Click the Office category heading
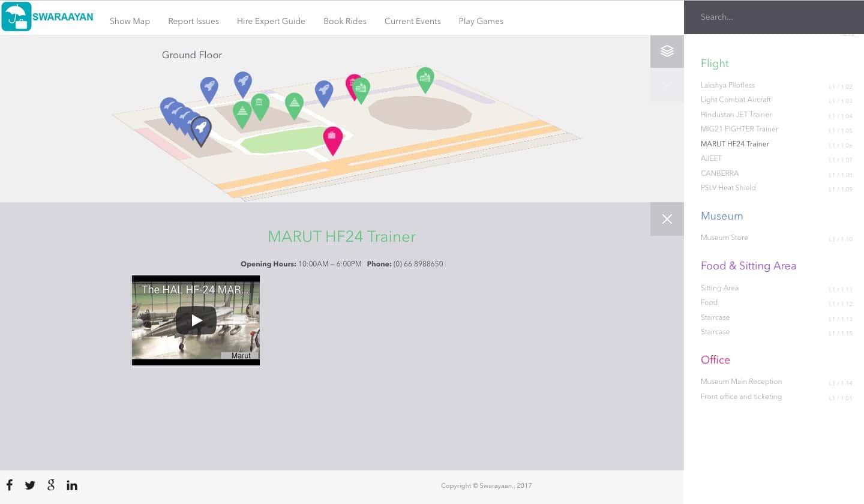Viewport: 864px width, 504px height. click(715, 360)
